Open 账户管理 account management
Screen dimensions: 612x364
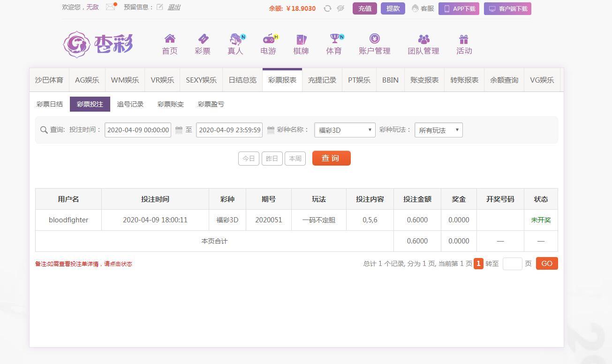tap(374, 45)
